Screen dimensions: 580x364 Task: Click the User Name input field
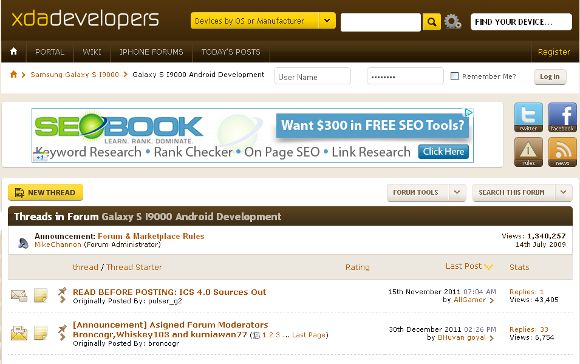pos(312,77)
